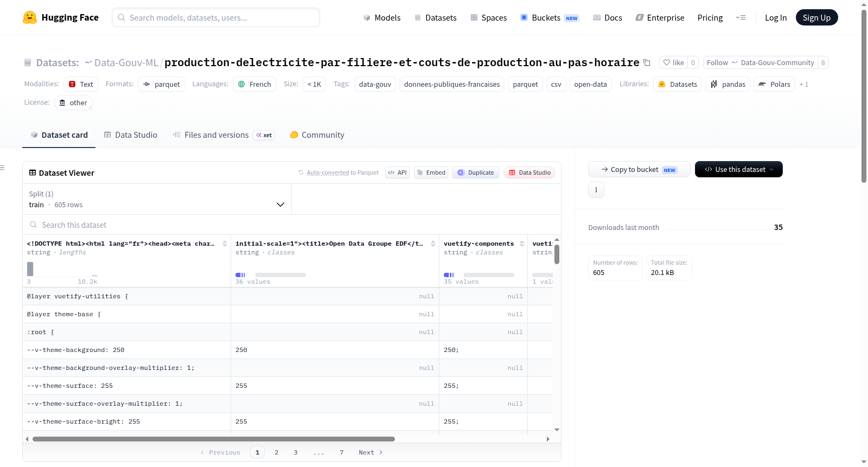
Task: Click the Text modality tag
Action: (x=81, y=84)
